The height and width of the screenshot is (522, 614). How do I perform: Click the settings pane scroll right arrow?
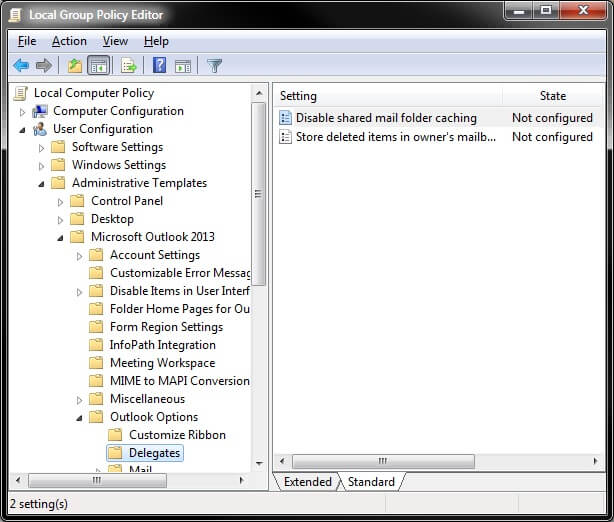[x=595, y=461]
